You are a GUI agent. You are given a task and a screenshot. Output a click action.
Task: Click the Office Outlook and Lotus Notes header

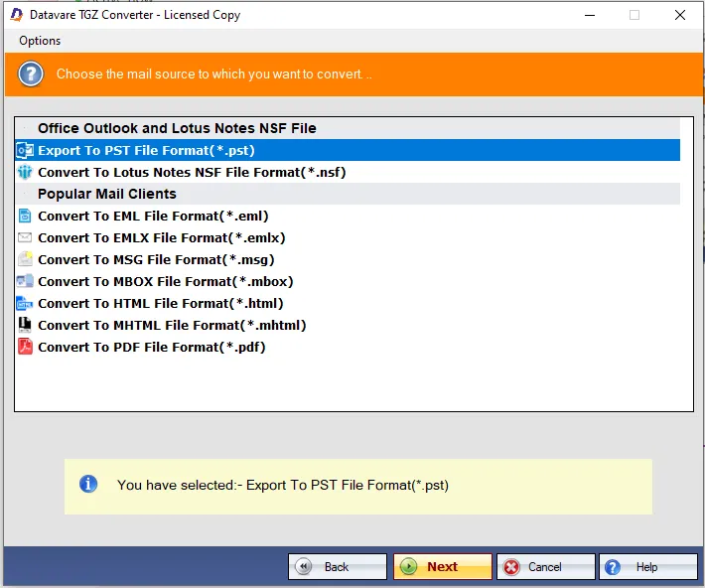(x=348, y=128)
